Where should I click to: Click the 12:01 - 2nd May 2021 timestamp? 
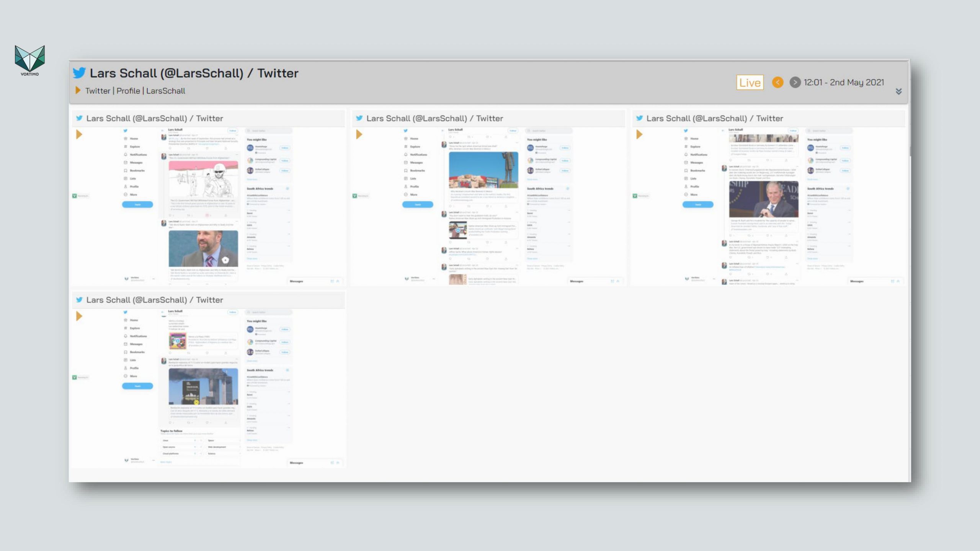tap(844, 82)
